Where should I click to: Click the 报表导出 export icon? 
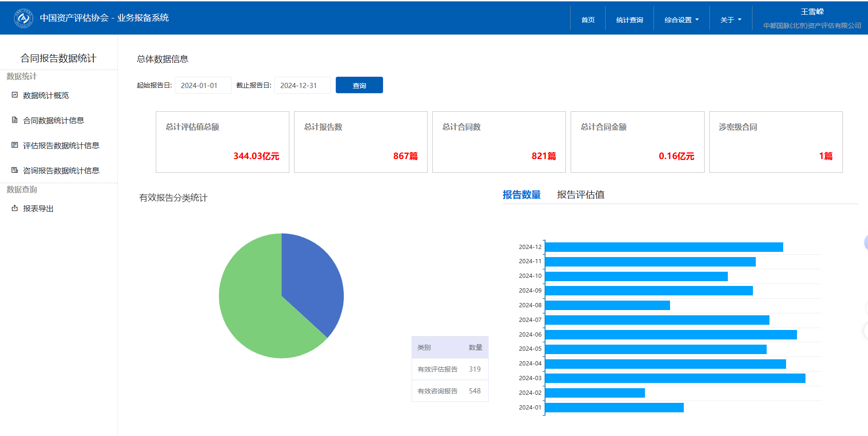pos(15,208)
